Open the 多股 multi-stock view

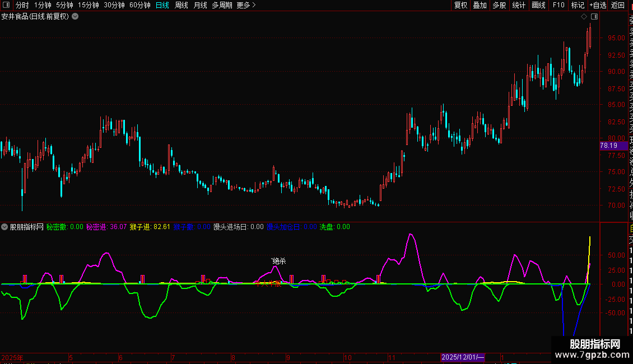499,5
